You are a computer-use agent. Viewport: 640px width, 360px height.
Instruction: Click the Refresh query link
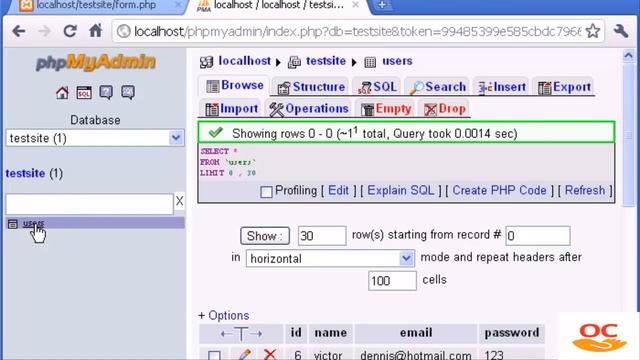pos(585,190)
